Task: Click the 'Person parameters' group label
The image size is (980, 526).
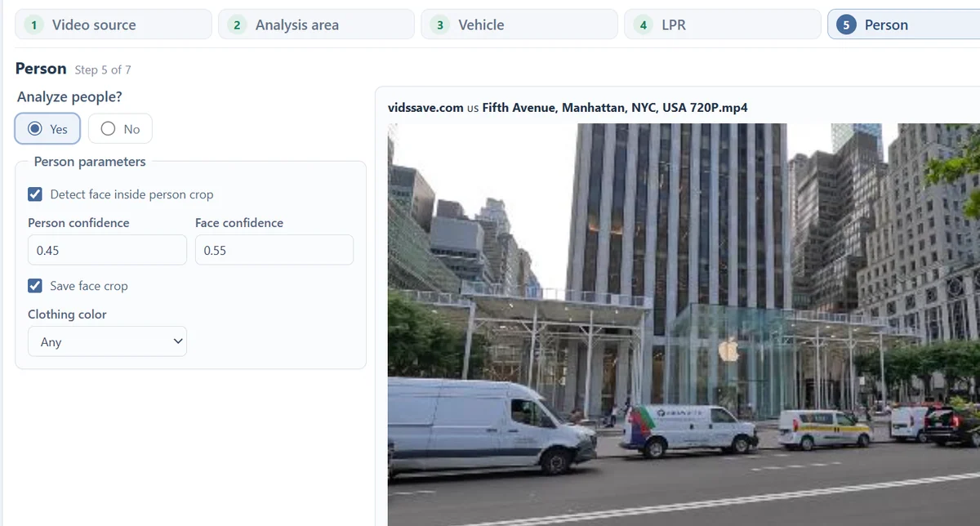Action: [90, 162]
